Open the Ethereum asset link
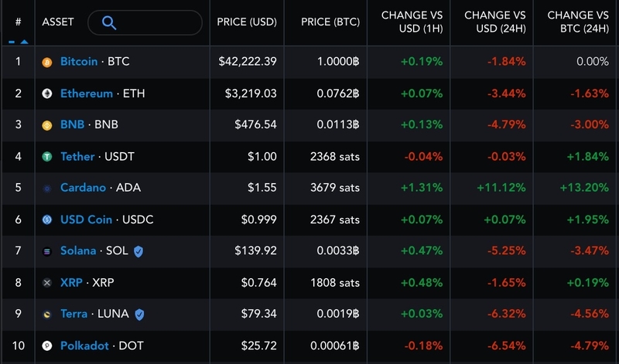619x364 pixels. [x=87, y=94]
